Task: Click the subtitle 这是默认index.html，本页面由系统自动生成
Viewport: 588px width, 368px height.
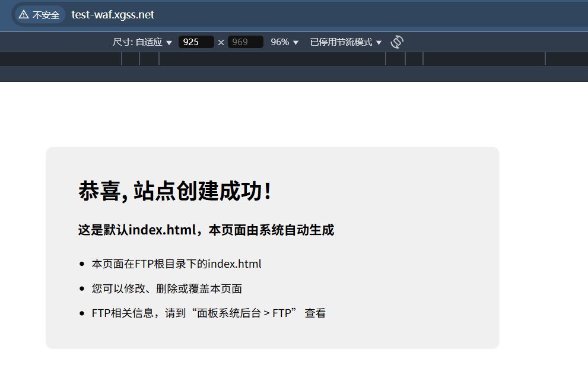Action: 206,230
